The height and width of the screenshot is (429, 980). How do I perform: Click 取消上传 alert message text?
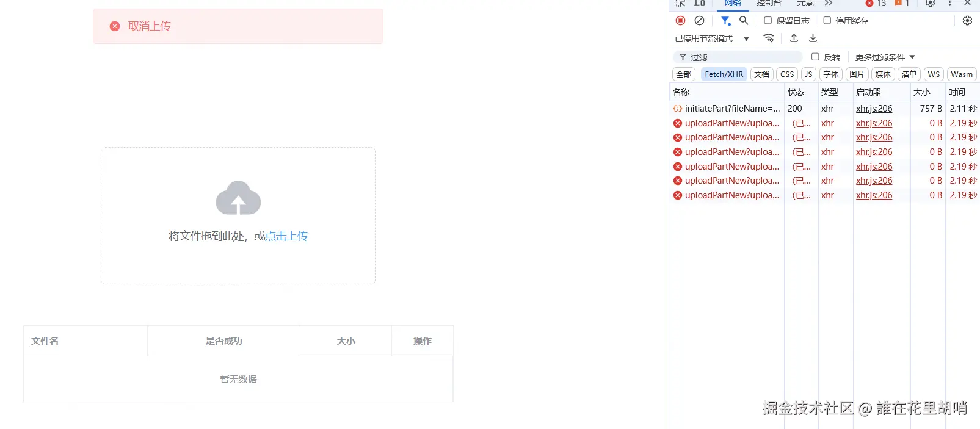click(x=150, y=26)
